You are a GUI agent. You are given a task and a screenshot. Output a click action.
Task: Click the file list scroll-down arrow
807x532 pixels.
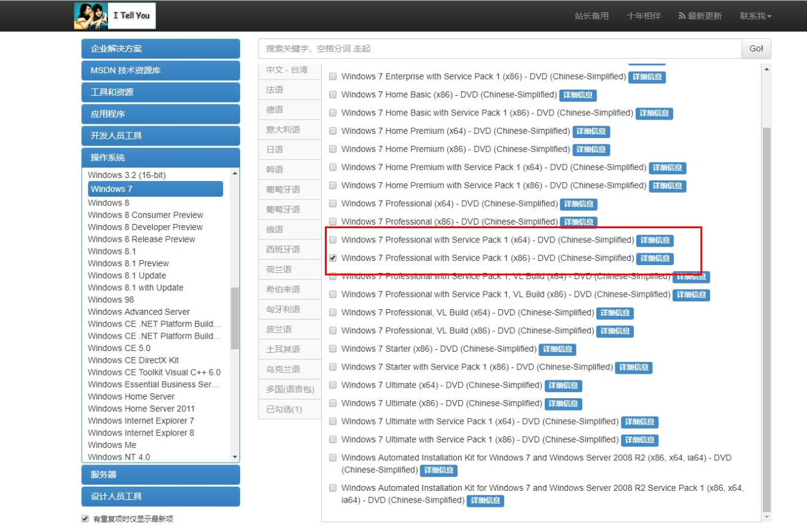[766, 517]
